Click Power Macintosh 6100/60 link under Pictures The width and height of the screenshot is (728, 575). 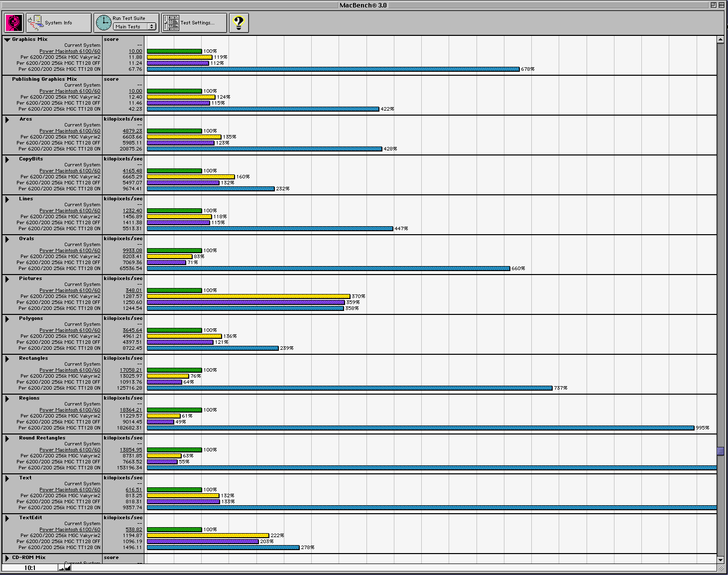pyautogui.click(x=70, y=290)
